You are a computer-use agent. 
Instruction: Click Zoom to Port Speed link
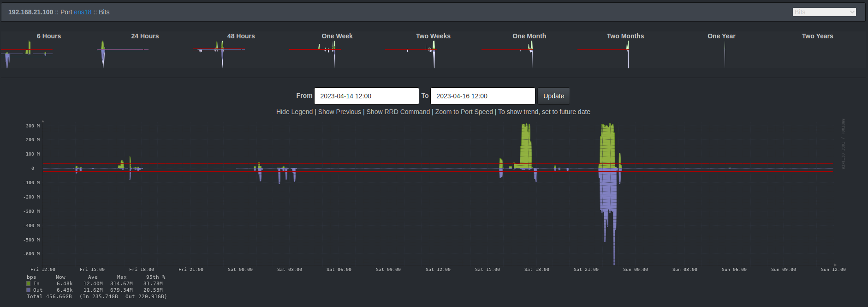464,112
